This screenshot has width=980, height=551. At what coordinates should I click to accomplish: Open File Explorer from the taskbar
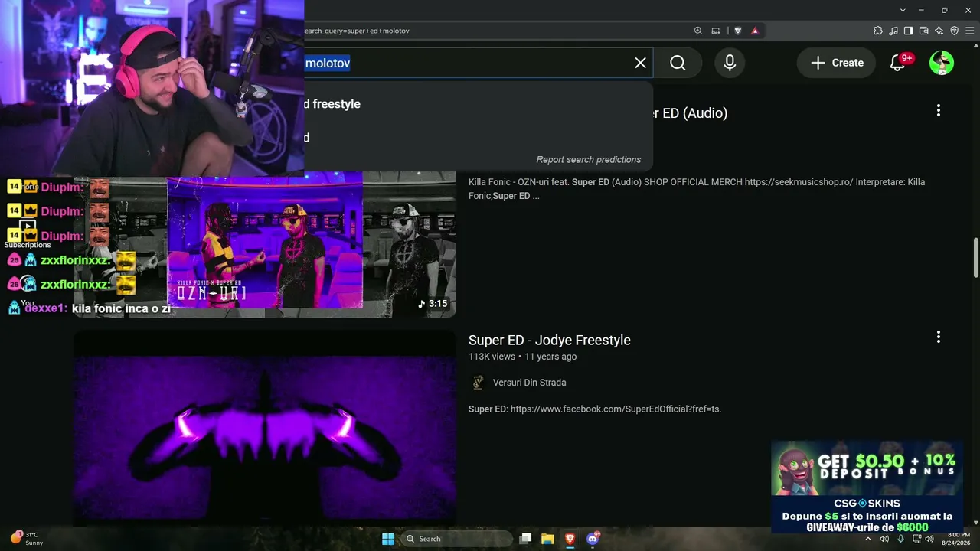[547, 539]
